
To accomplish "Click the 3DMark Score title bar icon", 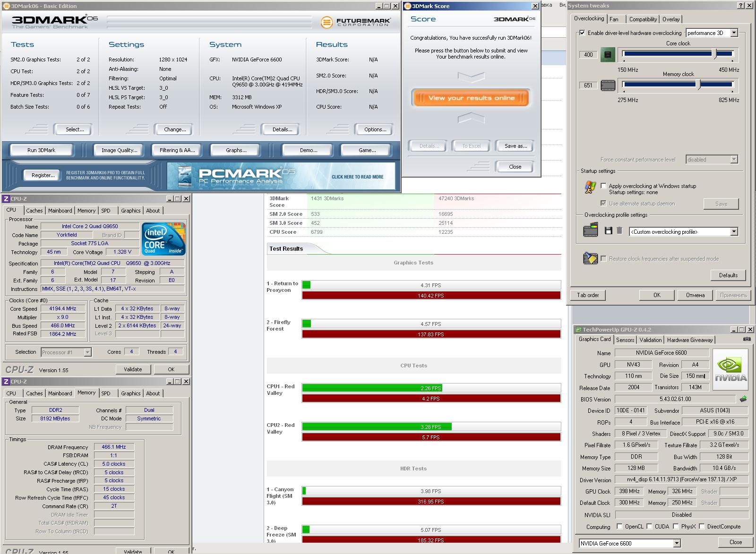I will pyautogui.click(x=408, y=6).
